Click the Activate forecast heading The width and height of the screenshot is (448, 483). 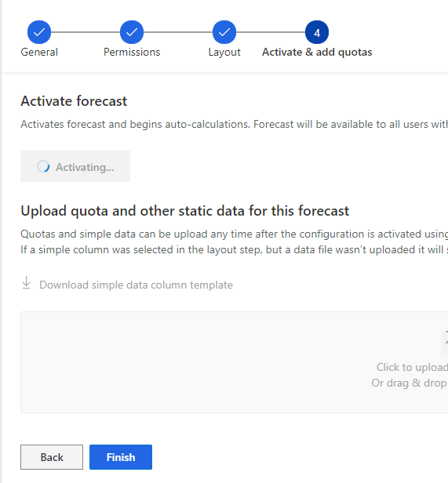coord(74,101)
